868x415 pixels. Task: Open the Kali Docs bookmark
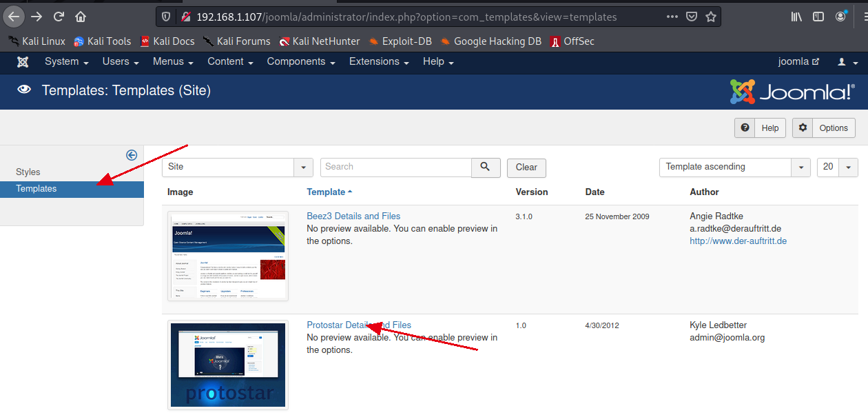tap(167, 41)
